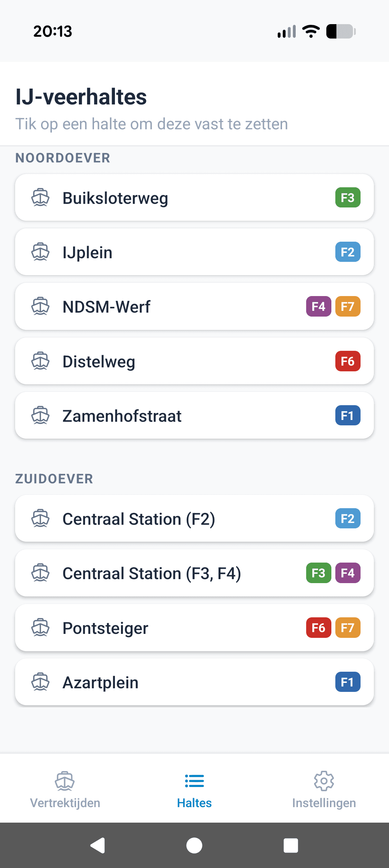Viewport: 389px width, 868px height.
Task: Tap the NOORDOEVER section header
Action: 63,158
